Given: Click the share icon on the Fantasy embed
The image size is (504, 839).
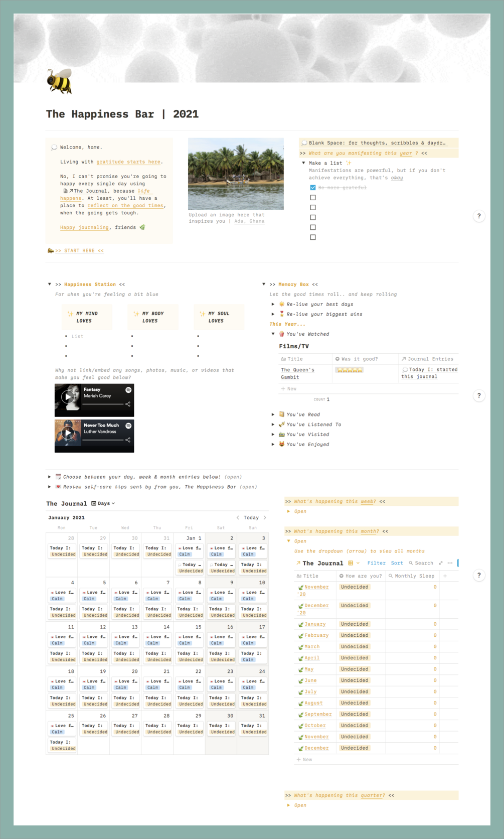Looking at the screenshot, I should coord(128,404).
